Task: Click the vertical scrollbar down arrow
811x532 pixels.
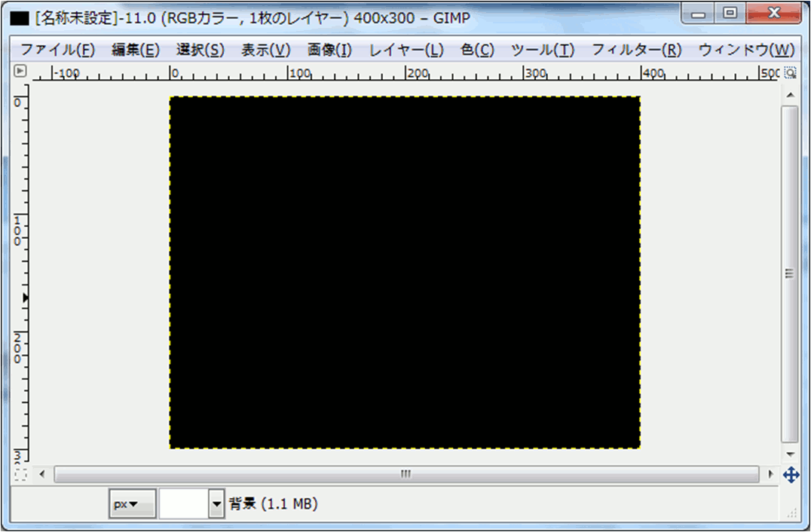Action: [790, 454]
